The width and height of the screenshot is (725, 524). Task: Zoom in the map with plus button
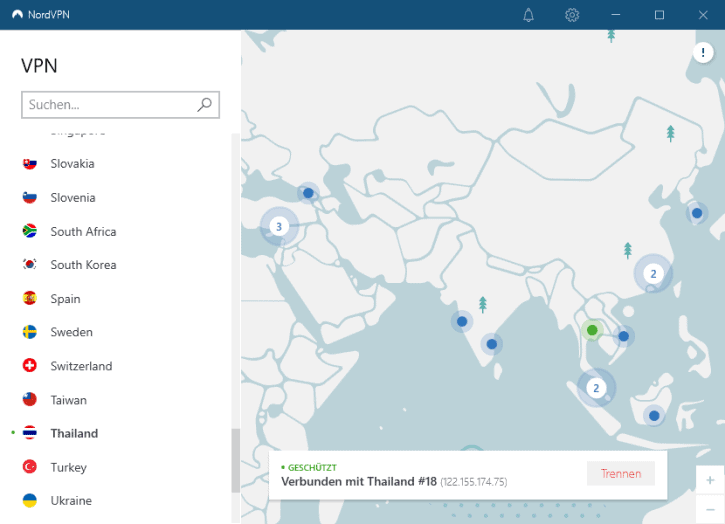[x=710, y=480]
